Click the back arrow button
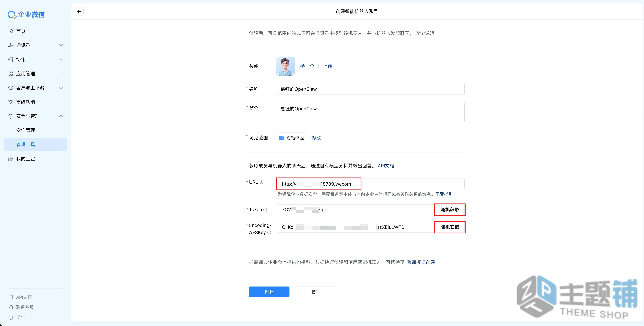This screenshot has width=644, height=326. click(x=79, y=11)
